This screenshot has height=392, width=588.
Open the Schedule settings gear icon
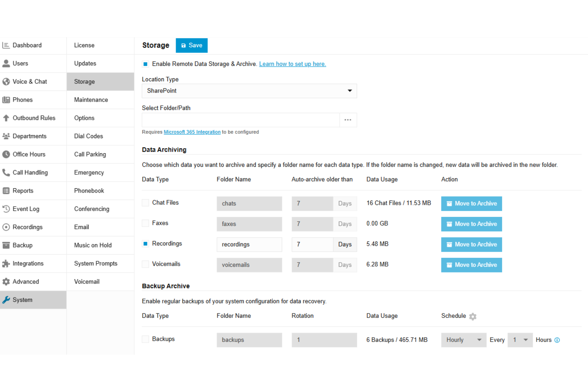(x=472, y=316)
